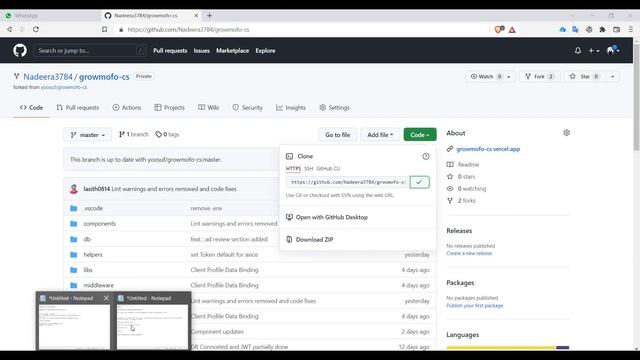Select HTTPS clone option
This screenshot has height=360, width=640.
coord(293,169)
